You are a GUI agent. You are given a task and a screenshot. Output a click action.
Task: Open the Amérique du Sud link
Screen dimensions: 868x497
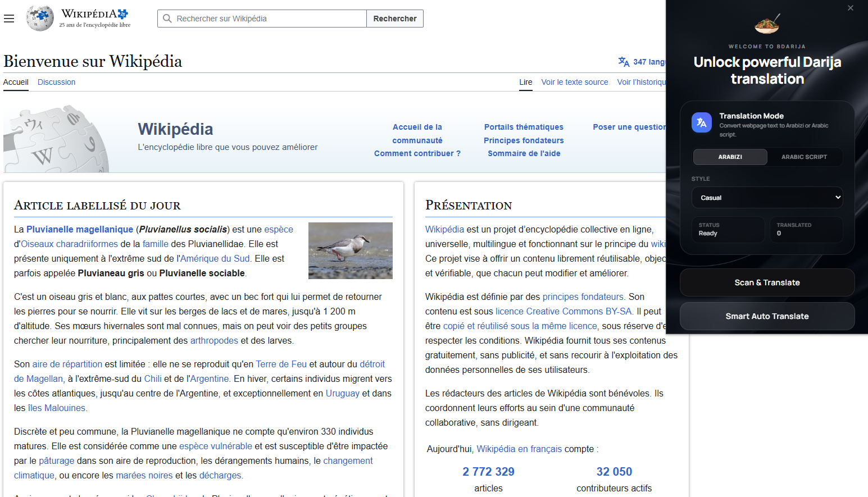tap(215, 258)
